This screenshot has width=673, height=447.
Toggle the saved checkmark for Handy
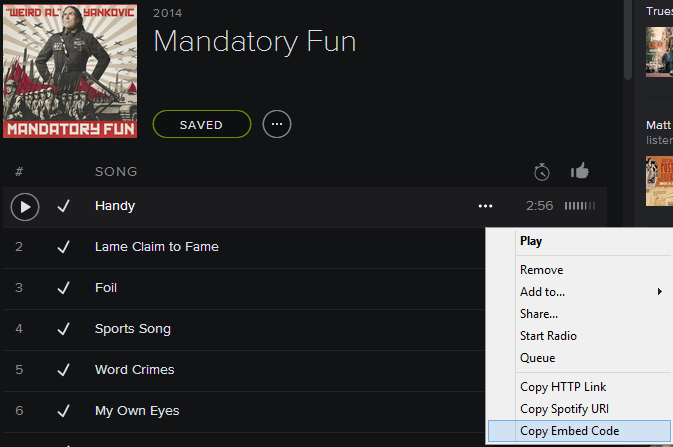[63, 206]
